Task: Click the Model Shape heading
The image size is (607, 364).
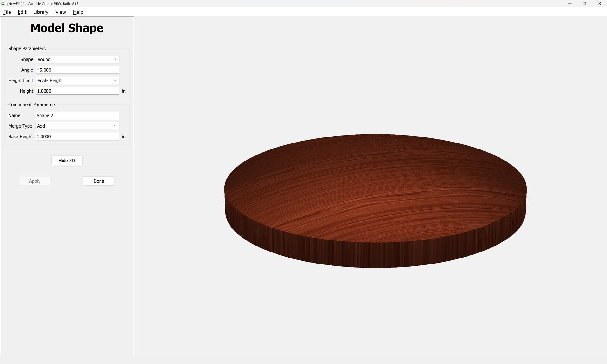Action: pyautogui.click(x=67, y=28)
